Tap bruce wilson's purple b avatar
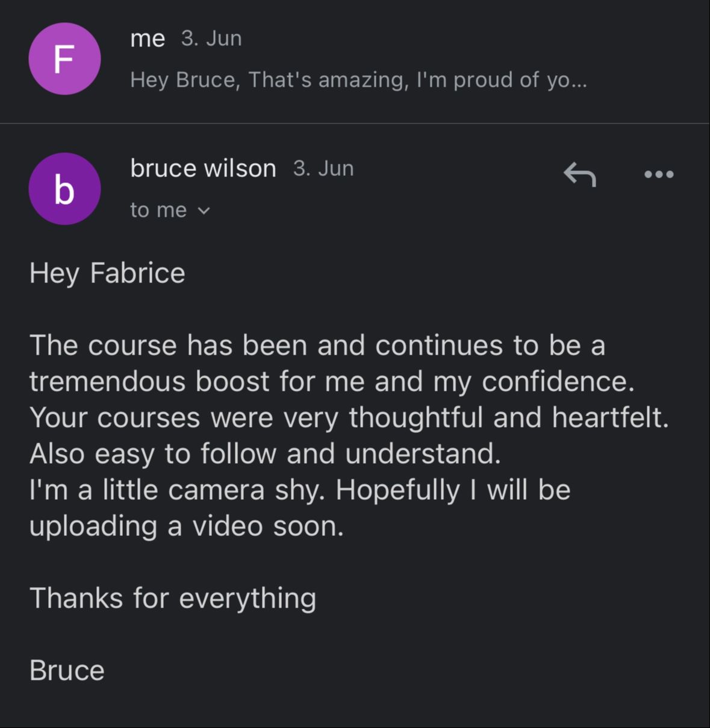The height and width of the screenshot is (728, 710). pyautogui.click(x=64, y=189)
